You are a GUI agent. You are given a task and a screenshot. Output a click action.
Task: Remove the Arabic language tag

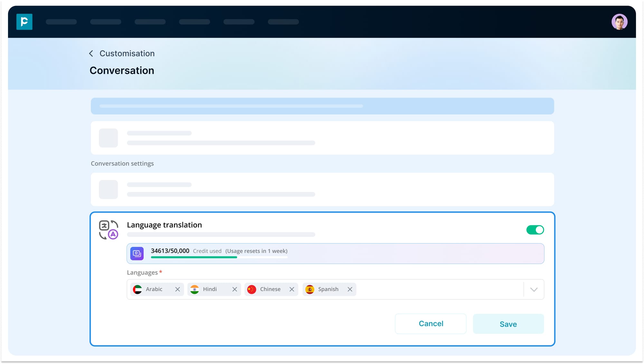(x=177, y=290)
